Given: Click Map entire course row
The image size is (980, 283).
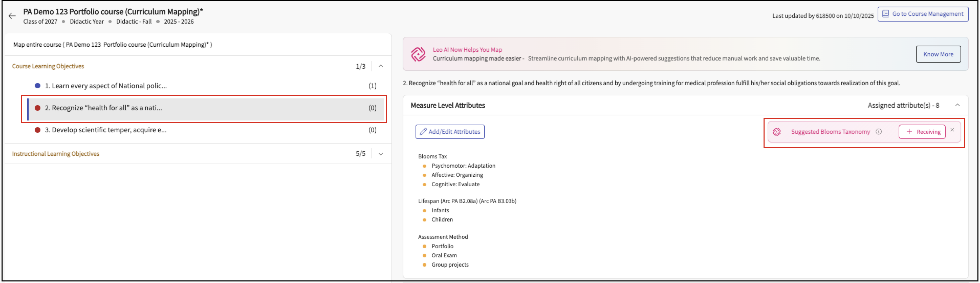Looking at the screenshot, I should pos(113,45).
